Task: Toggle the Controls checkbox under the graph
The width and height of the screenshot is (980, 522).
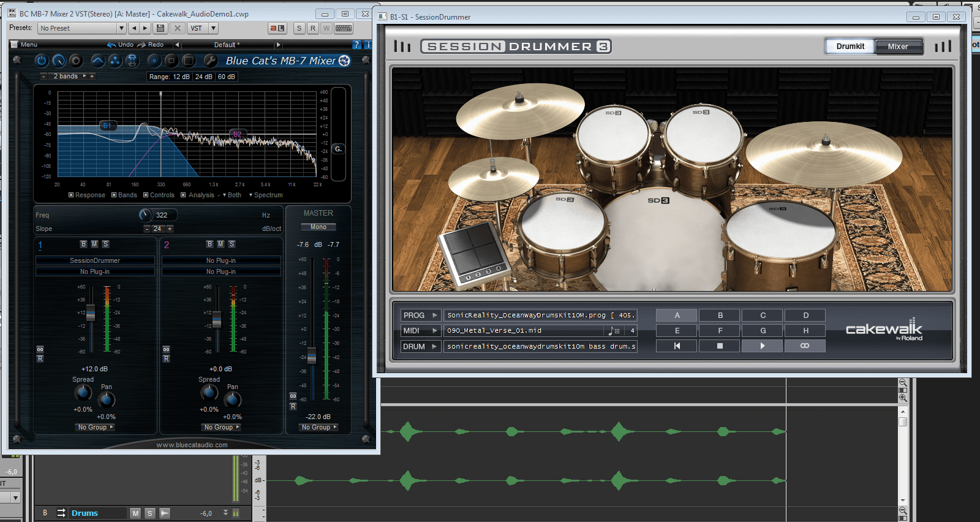Action: pyautogui.click(x=146, y=195)
